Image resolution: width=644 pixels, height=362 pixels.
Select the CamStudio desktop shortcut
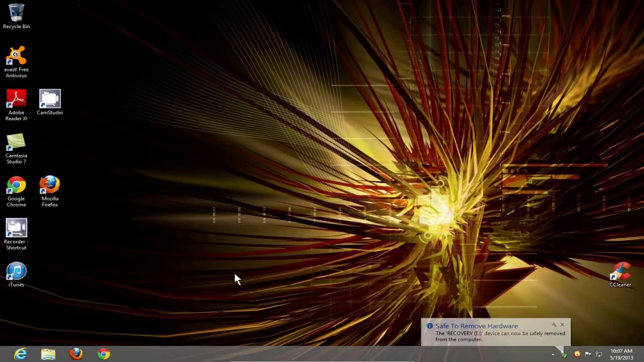50,103
